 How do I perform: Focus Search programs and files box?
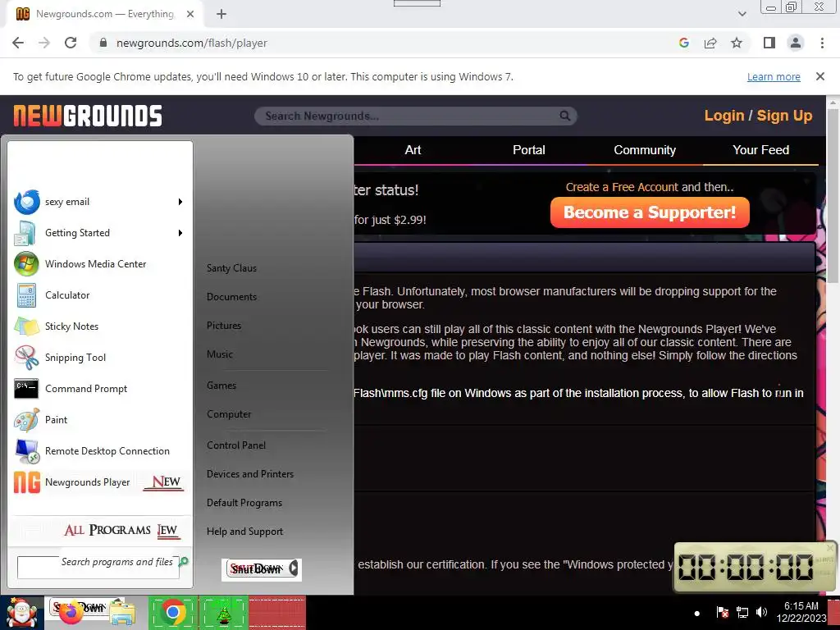click(x=98, y=568)
